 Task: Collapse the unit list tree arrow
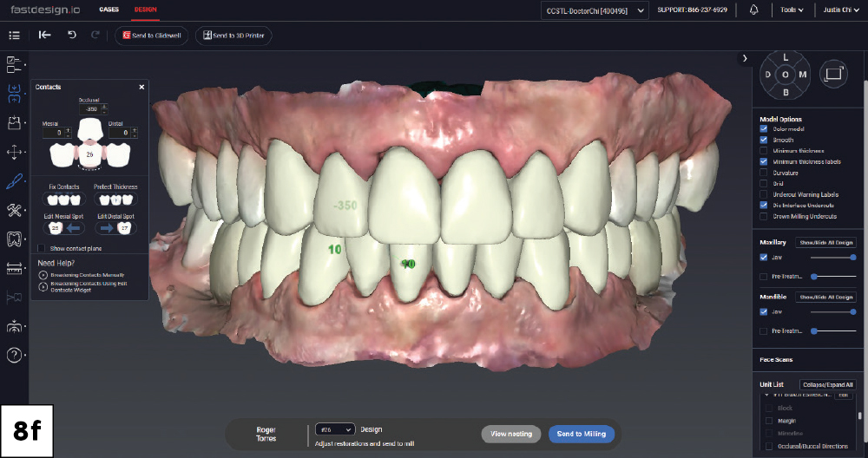(x=766, y=395)
